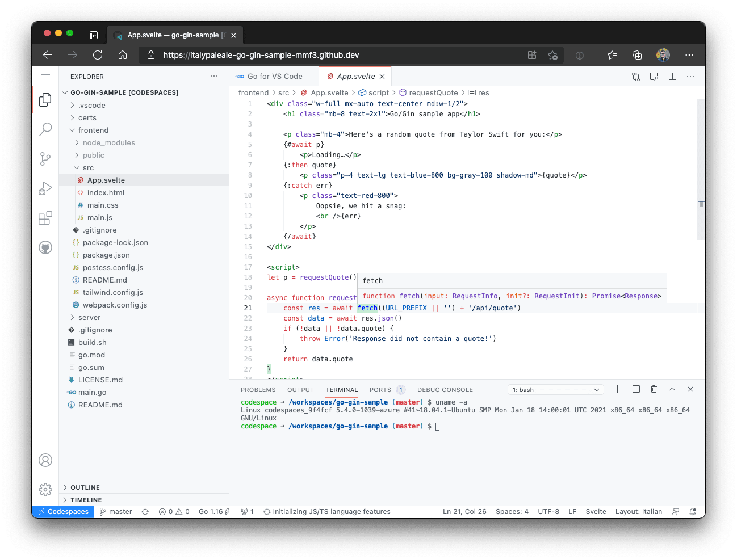737x560 pixels.
Task: Click the browser address bar URL
Action: 261,55
